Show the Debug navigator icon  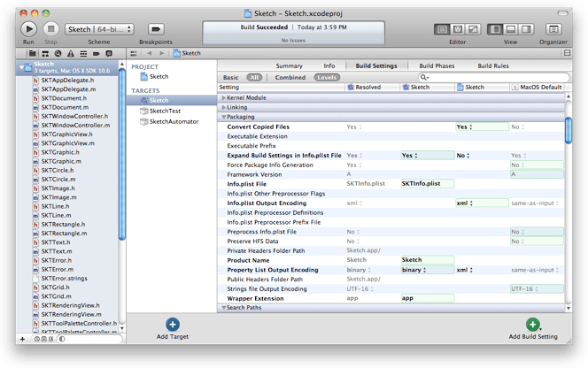[83, 54]
